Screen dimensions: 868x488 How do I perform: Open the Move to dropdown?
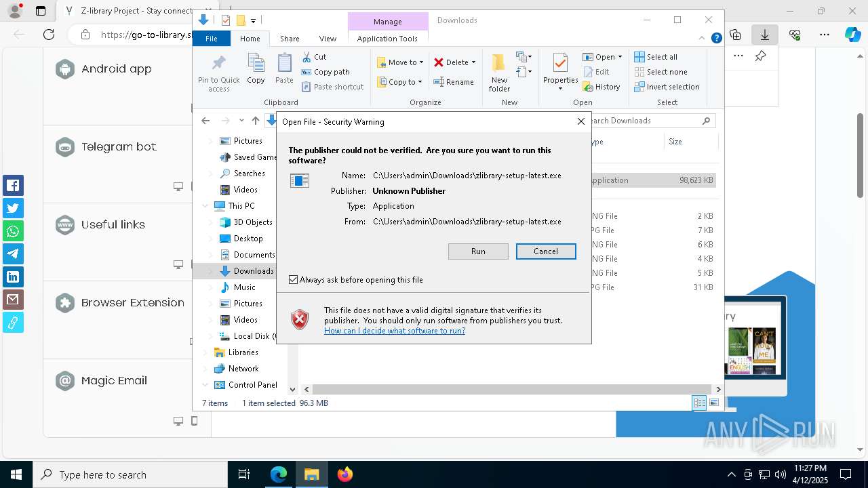point(400,62)
